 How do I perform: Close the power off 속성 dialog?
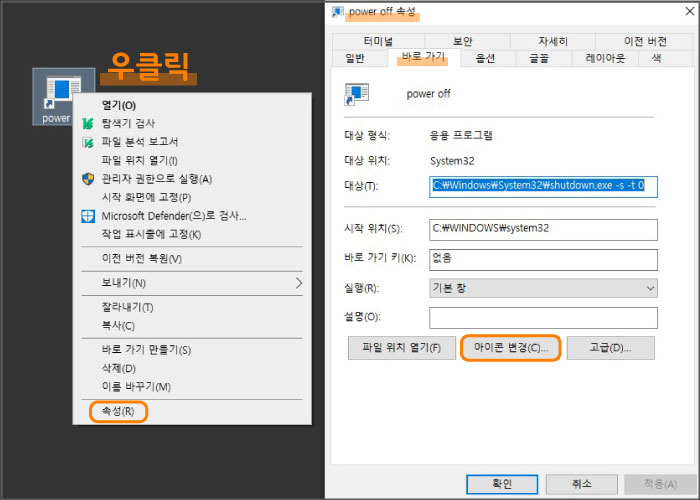coord(690,11)
